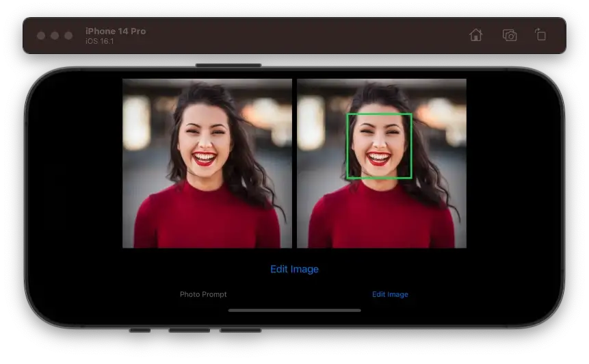
Task: Click the zoom window traffic light
Action: 68,36
